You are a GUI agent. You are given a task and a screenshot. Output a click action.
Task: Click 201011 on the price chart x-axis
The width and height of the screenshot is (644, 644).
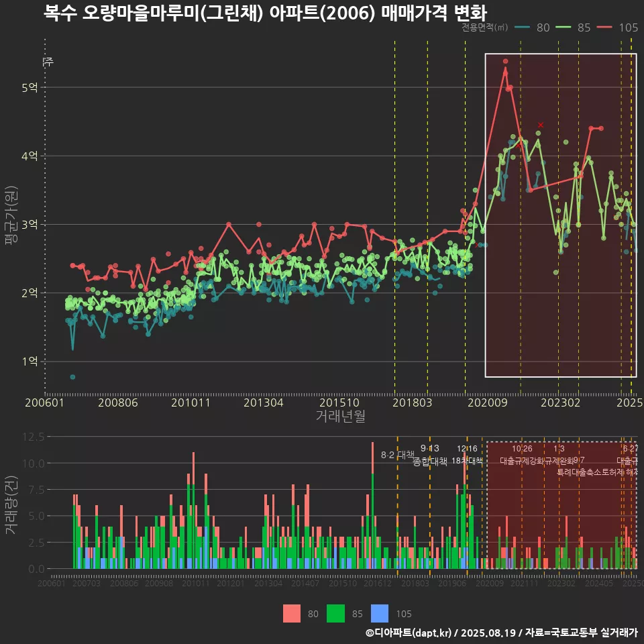click(x=191, y=402)
